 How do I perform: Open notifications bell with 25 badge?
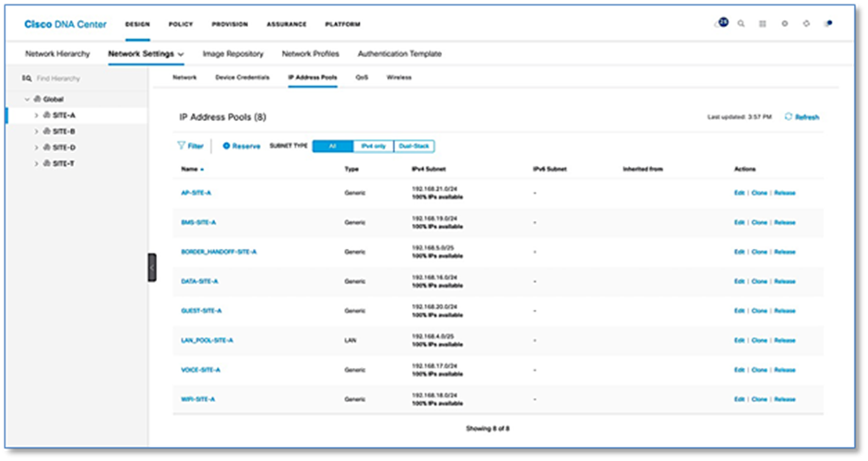(721, 23)
